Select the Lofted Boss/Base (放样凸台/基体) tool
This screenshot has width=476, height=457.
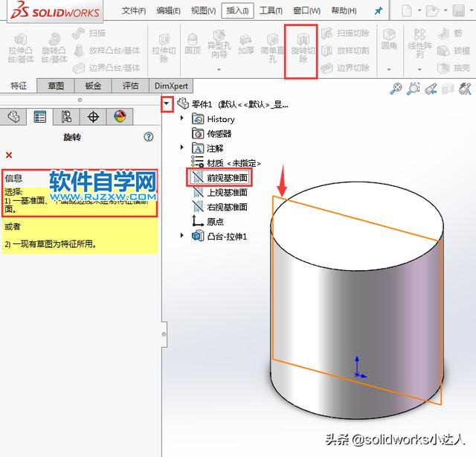pyautogui.click(x=106, y=51)
